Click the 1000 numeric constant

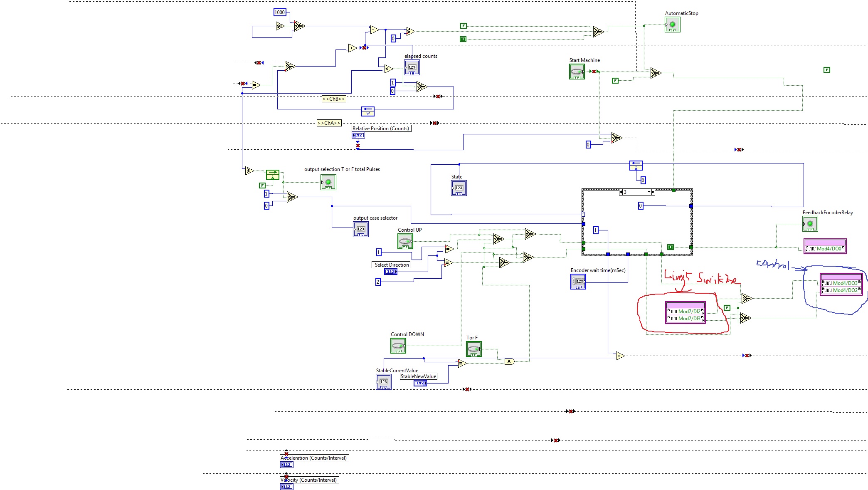(280, 12)
